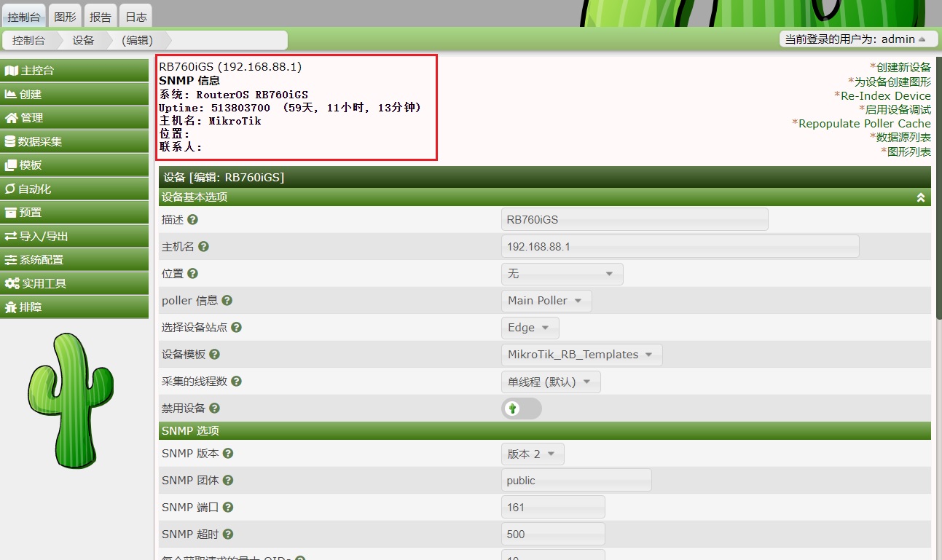
Task: Toggle the 禁用设备 switch
Action: click(521, 409)
